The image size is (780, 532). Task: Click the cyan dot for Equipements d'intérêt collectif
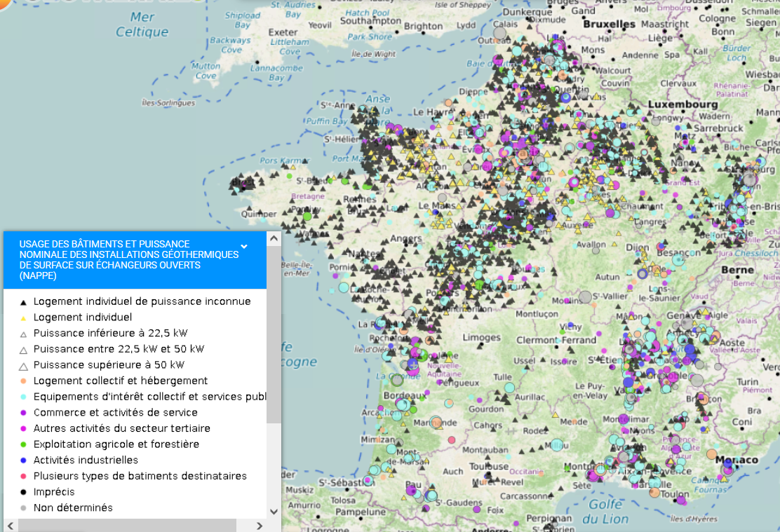coord(23,397)
